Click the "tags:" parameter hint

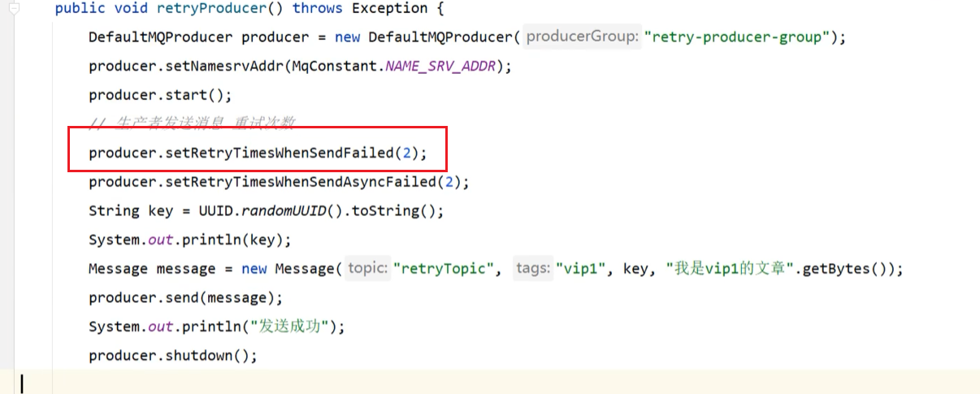[533, 268]
